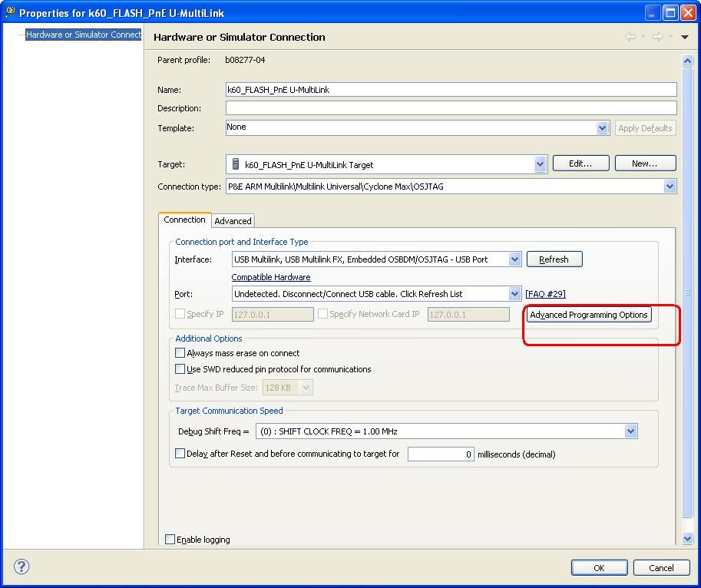Click the delay milliseconds input field
The image size is (701, 588).
[441, 454]
